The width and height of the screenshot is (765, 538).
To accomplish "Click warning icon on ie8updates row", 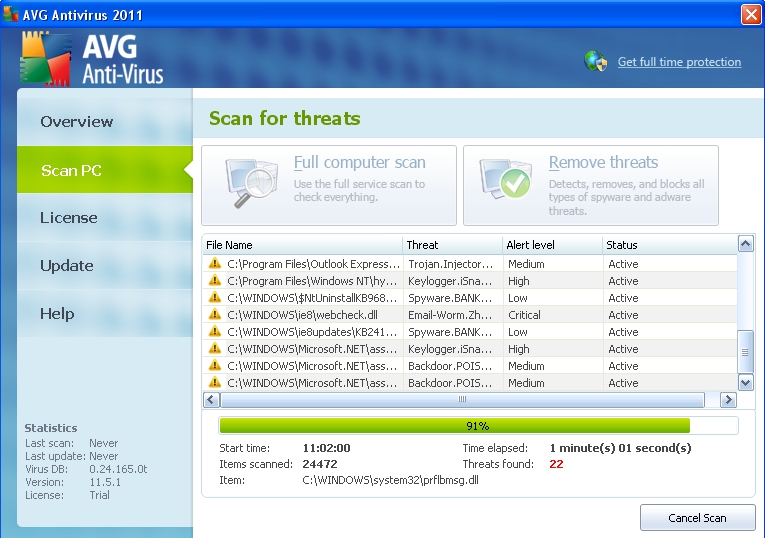I will (x=215, y=332).
